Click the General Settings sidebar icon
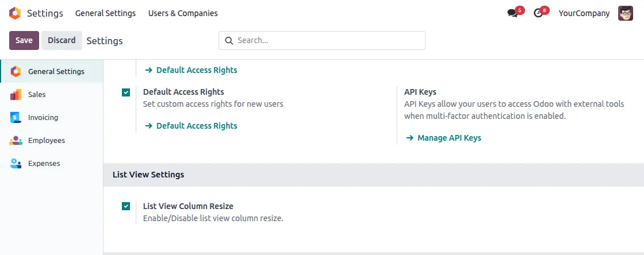 tap(16, 72)
